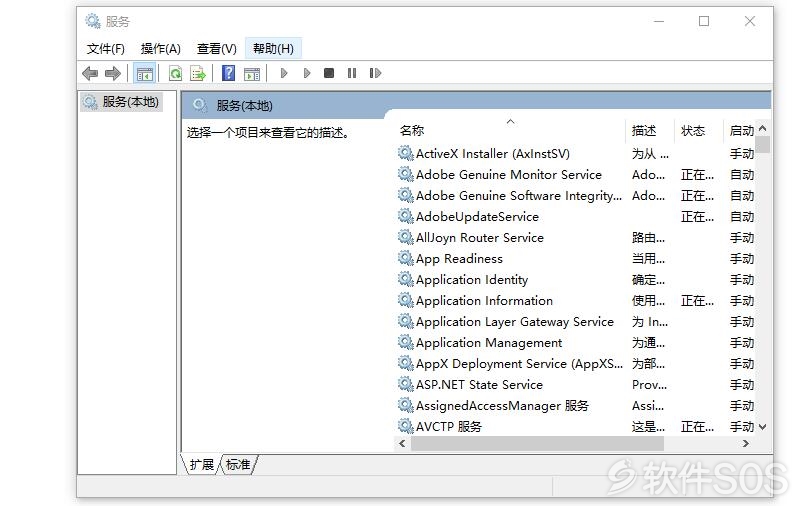Open the 操作(A) menu
This screenshot has width=802, height=506.
(161, 49)
